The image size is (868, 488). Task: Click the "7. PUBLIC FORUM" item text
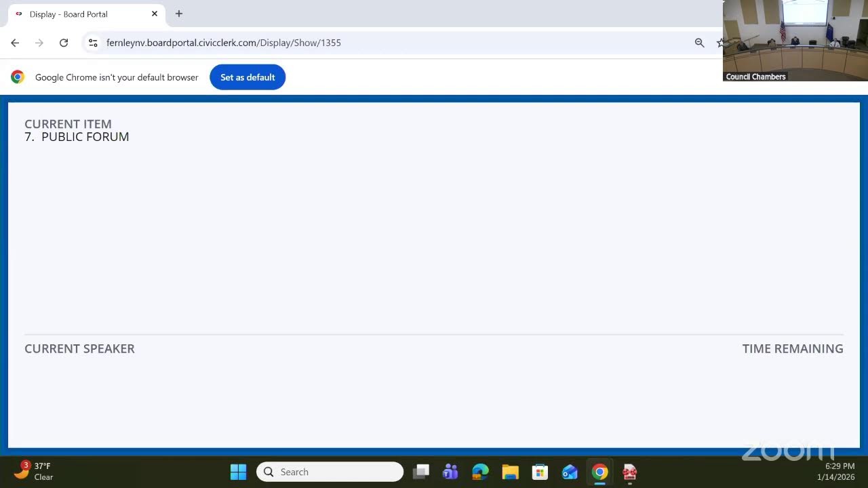pos(77,137)
